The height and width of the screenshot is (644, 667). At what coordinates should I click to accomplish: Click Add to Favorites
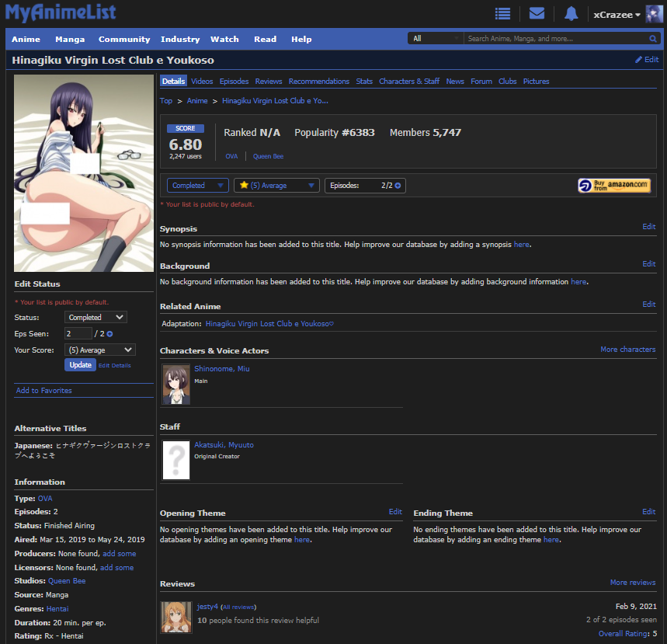click(43, 391)
